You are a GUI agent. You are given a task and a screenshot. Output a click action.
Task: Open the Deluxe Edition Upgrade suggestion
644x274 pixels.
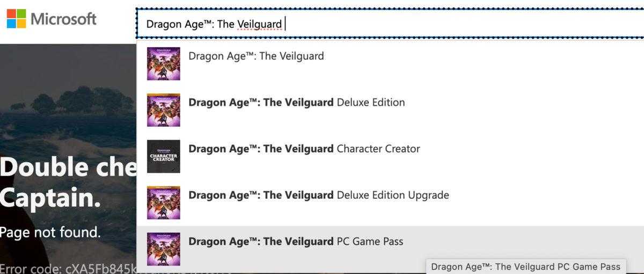pyautogui.click(x=318, y=194)
